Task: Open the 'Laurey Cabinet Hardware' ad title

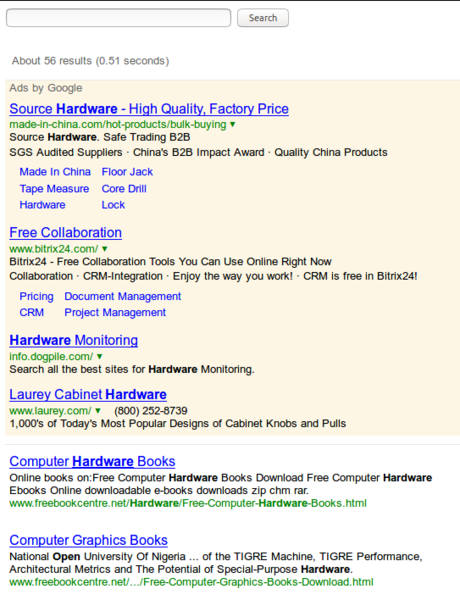Action: tap(88, 395)
